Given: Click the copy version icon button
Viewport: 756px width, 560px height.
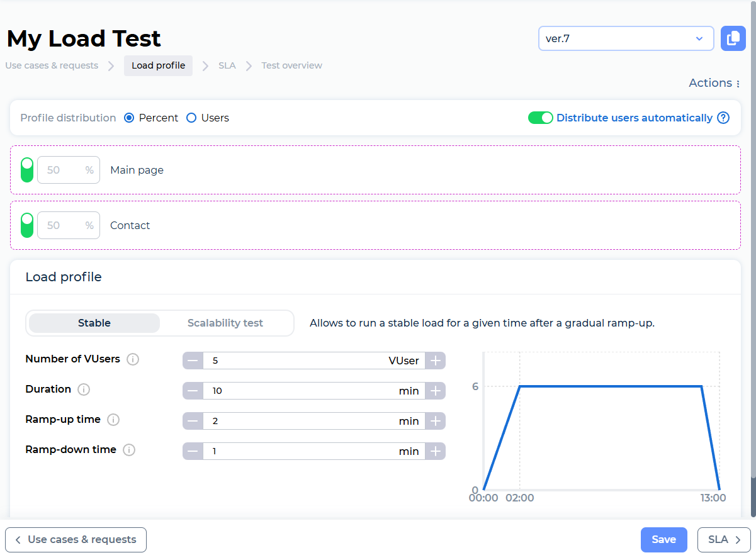Looking at the screenshot, I should (733, 38).
